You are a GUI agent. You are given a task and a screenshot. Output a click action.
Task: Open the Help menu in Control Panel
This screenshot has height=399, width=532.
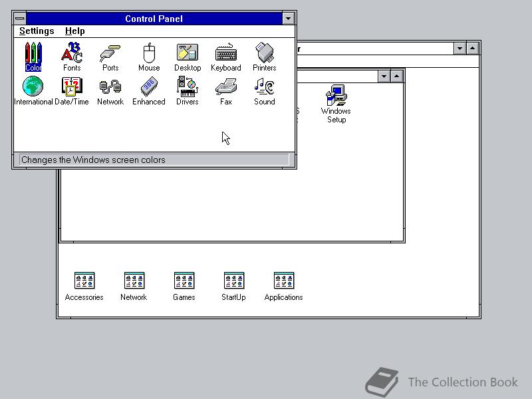(75, 31)
